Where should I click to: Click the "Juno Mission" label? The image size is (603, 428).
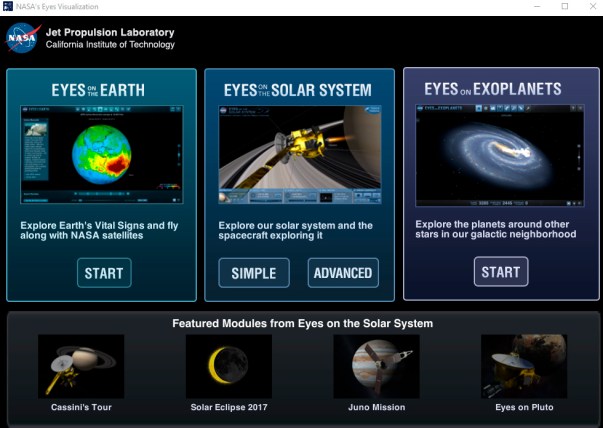376,407
